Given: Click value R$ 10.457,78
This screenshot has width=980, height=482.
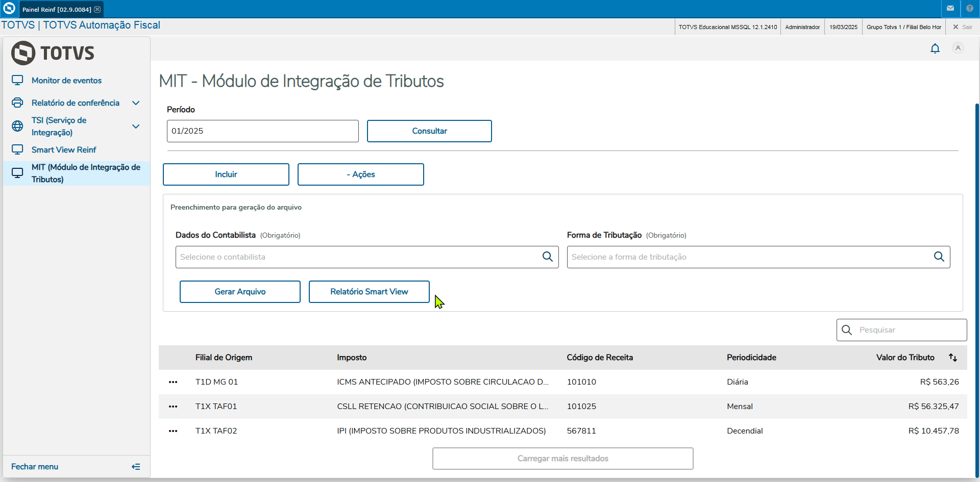Looking at the screenshot, I should 934,431.
